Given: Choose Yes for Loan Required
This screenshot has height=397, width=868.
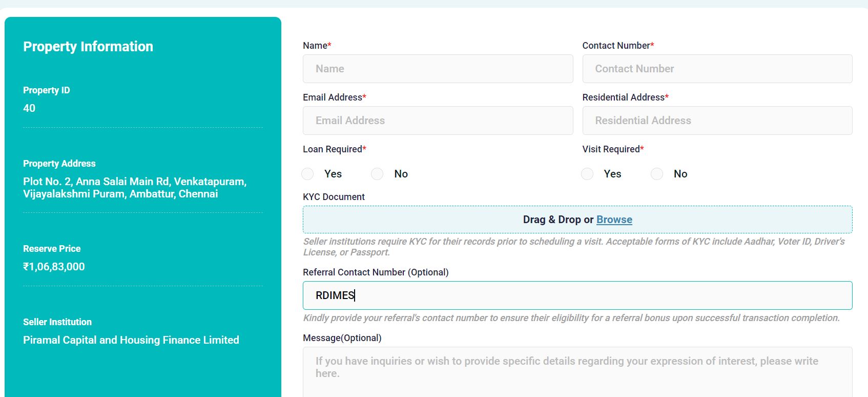Looking at the screenshot, I should (x=307, y=174).
